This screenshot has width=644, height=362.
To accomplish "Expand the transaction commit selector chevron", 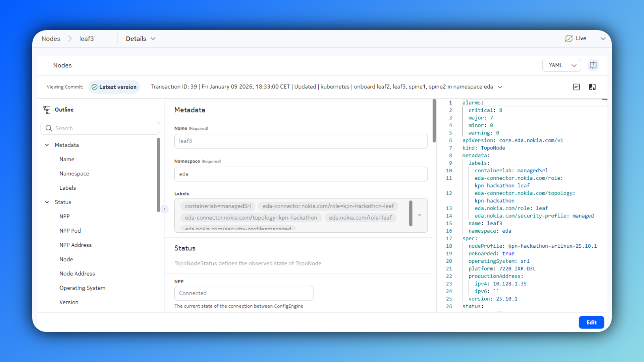I will [x=500, y=87].
